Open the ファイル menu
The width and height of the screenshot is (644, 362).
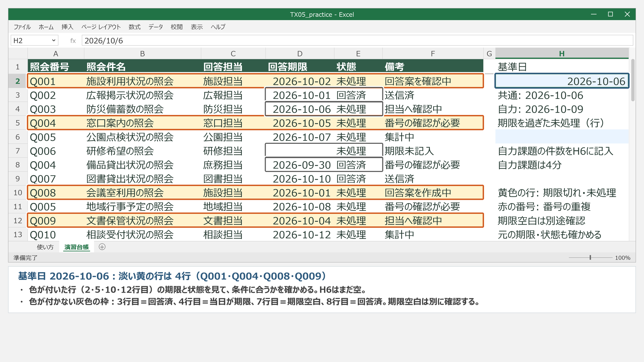[22, 27]
